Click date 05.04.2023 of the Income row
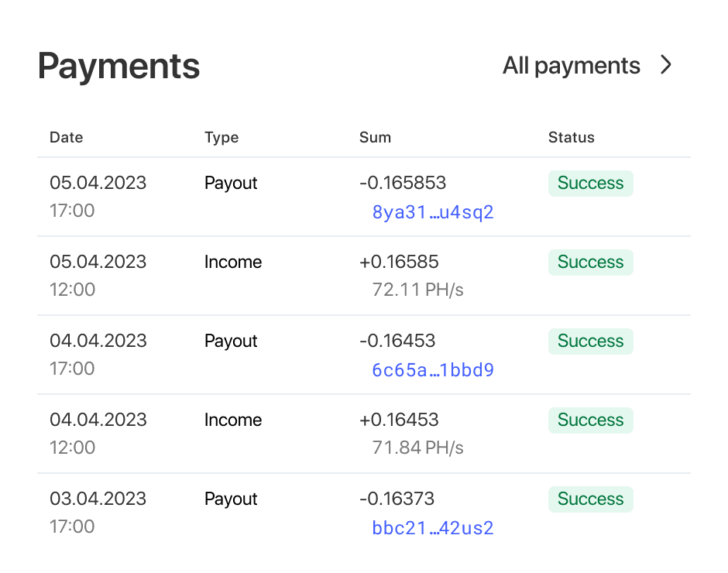Screen dimensions: 728x573 [98, 262]
